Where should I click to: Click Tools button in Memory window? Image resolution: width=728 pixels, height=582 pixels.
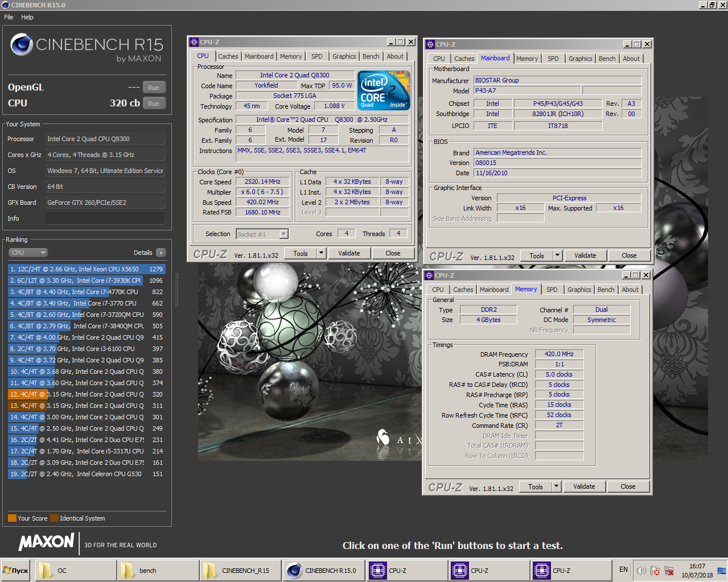click(x=536, y=486)
